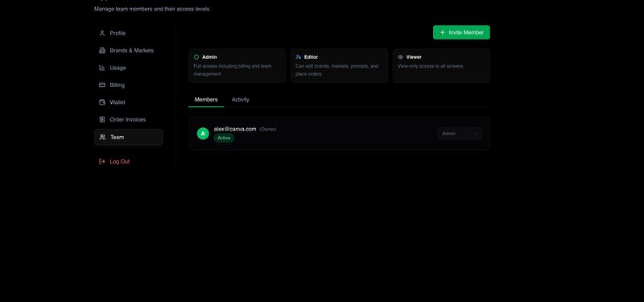The height and width of the screenshot is (302, 644).
Task: Click the Profile person icon
Action: click(102, 33)
